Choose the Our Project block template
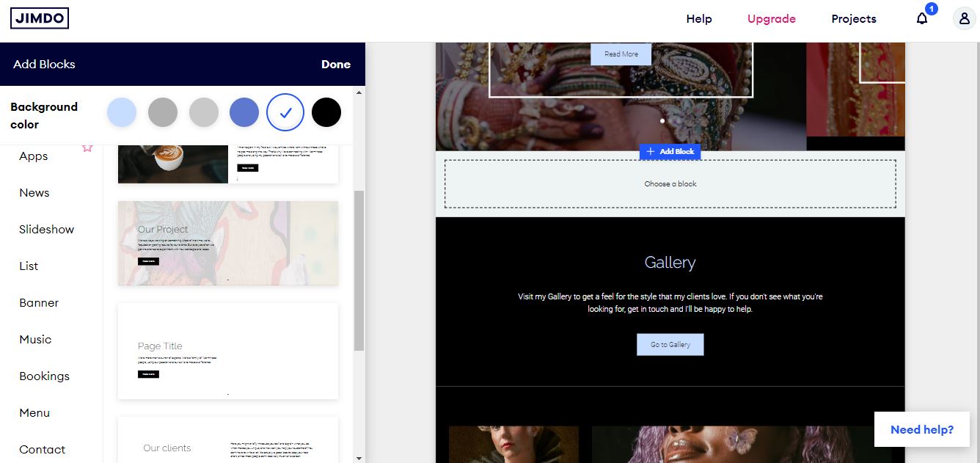Image resolution: width=980 pixels, height=463 pixels. tap(228, 243)
